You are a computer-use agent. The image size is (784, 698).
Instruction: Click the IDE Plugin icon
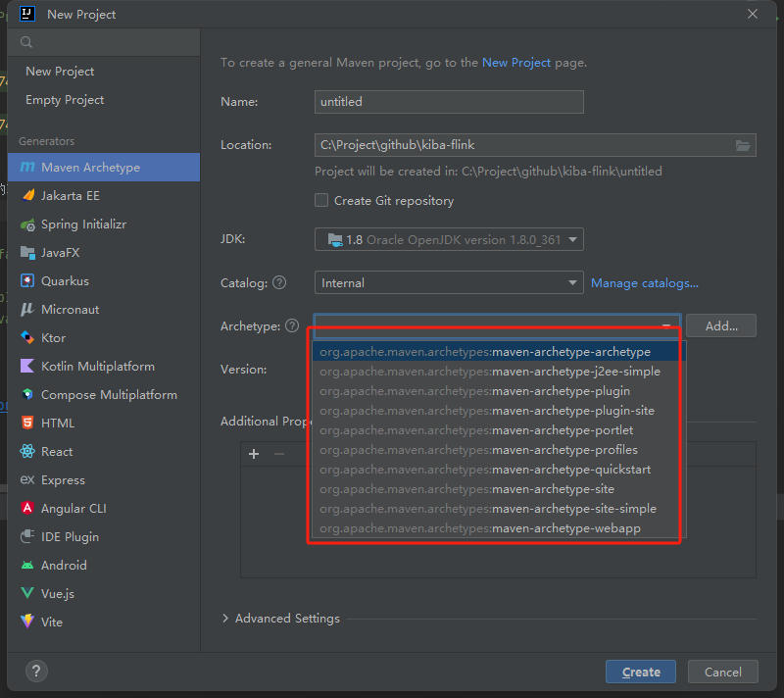pos(27,536)
